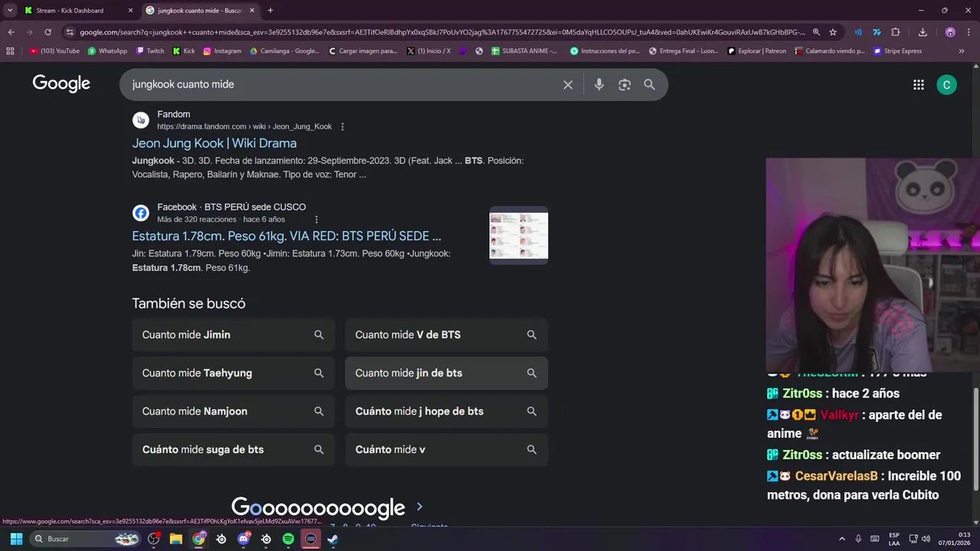Open Steam from the taskbar
980x551 pixels.
tap(333, 539)
